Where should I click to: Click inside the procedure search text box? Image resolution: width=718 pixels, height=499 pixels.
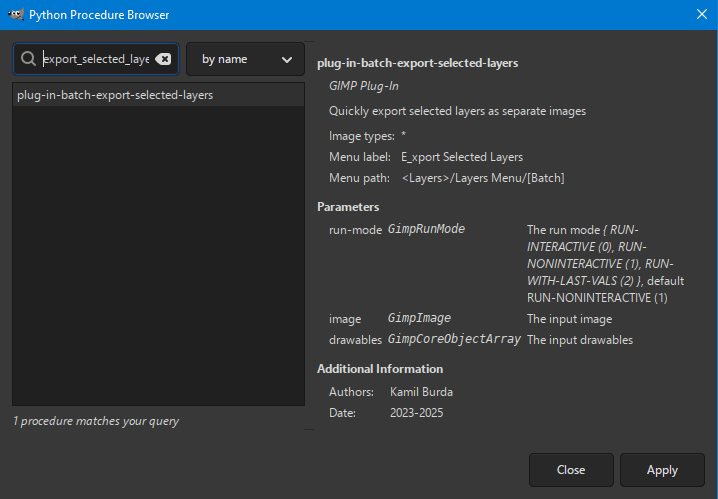[95, 59]
